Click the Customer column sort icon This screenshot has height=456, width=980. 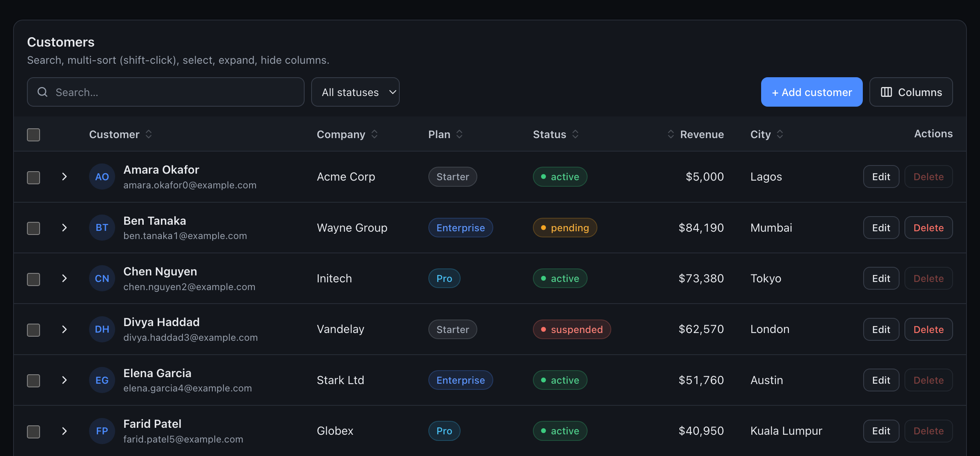coord(149,134)
